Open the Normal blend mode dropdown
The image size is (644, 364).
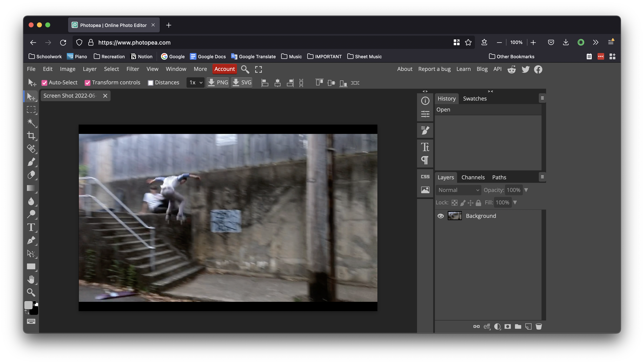coord(458,190)
